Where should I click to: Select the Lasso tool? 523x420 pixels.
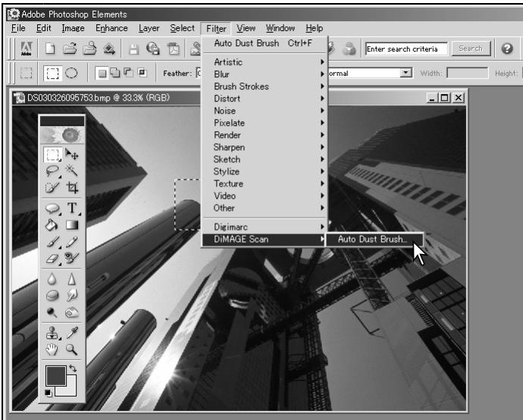(x=52, y=171)
